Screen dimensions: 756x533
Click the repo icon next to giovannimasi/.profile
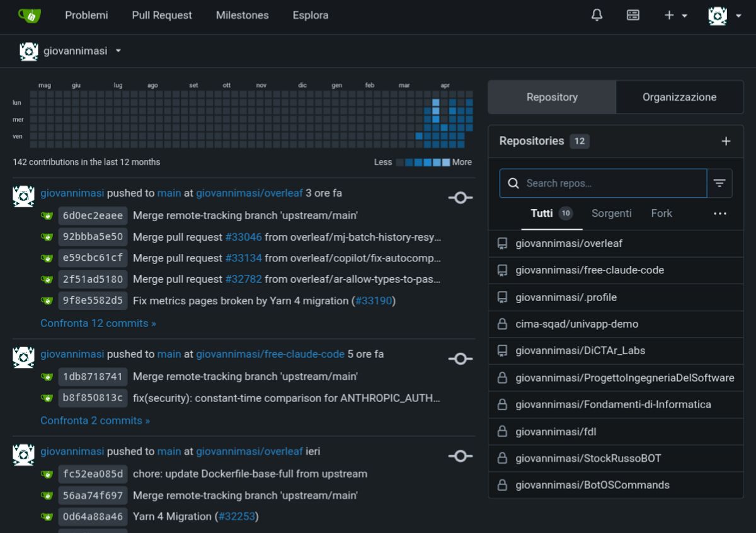[502, 297]
